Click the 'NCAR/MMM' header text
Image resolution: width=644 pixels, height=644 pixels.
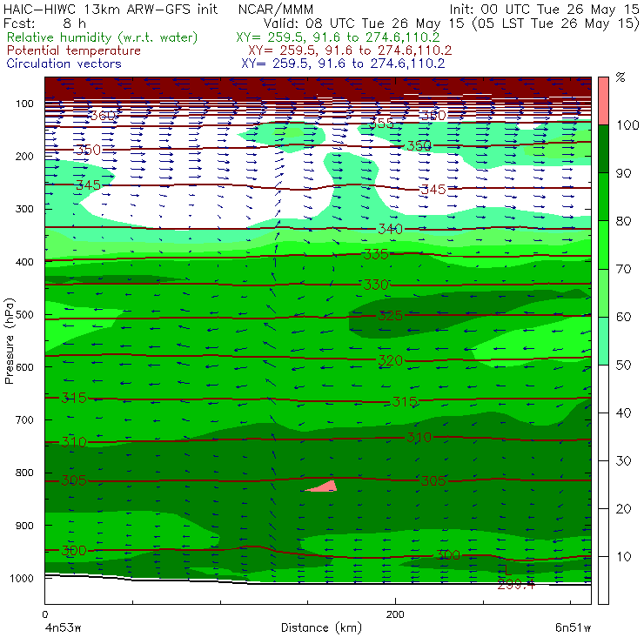pyautogui.click(x=276, y=9)
